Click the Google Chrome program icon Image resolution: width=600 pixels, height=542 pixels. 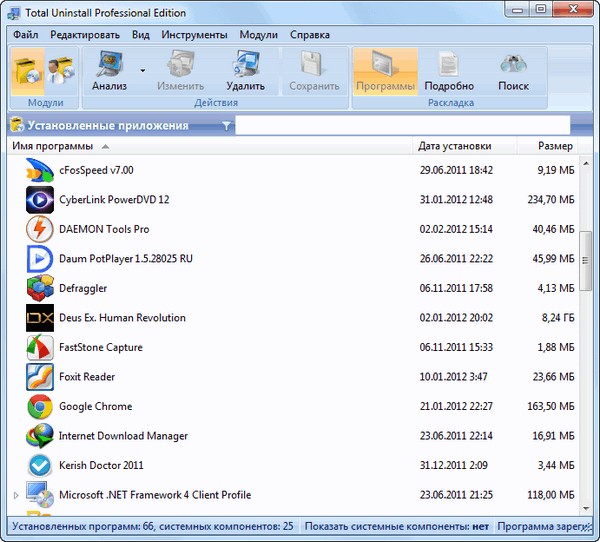coord(40,407)
